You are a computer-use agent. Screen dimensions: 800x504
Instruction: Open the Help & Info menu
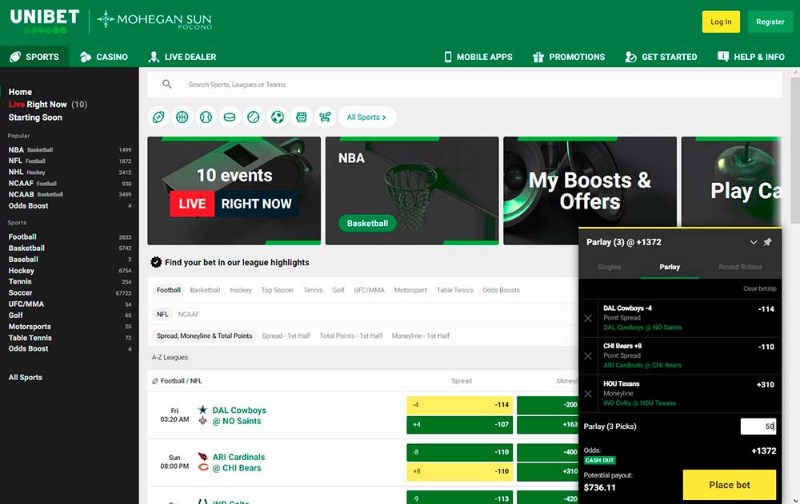(x=751, y=57)
